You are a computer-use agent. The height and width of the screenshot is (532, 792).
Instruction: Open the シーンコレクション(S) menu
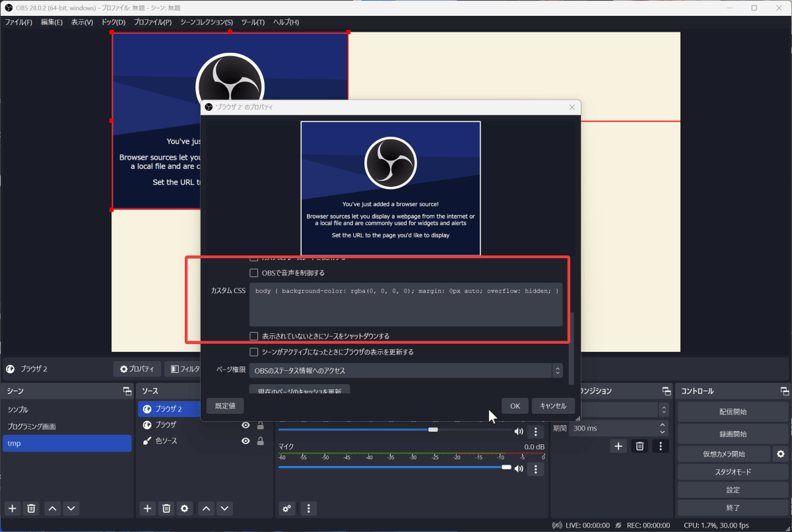pyautogui.click(x=207, y=22)
